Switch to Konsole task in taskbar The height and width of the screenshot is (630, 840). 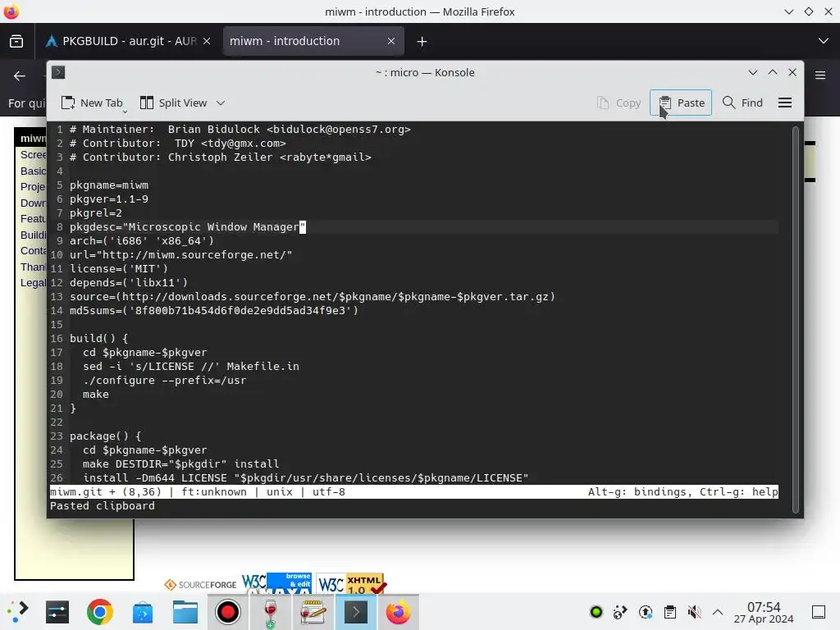click(356, 612)
